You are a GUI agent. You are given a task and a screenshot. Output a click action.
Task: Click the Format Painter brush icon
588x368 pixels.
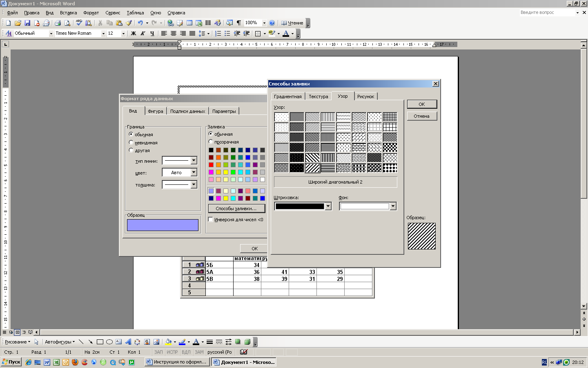(129, 23)
